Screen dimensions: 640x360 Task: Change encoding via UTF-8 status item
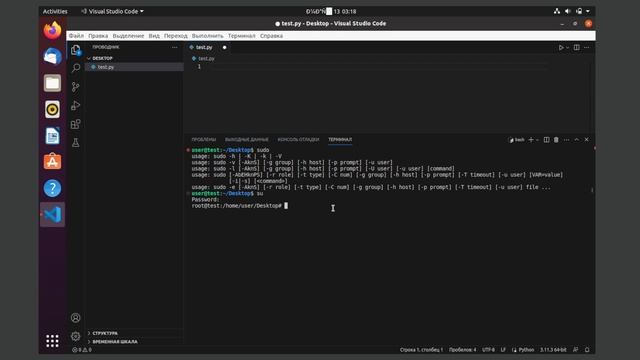coord(488,350)
